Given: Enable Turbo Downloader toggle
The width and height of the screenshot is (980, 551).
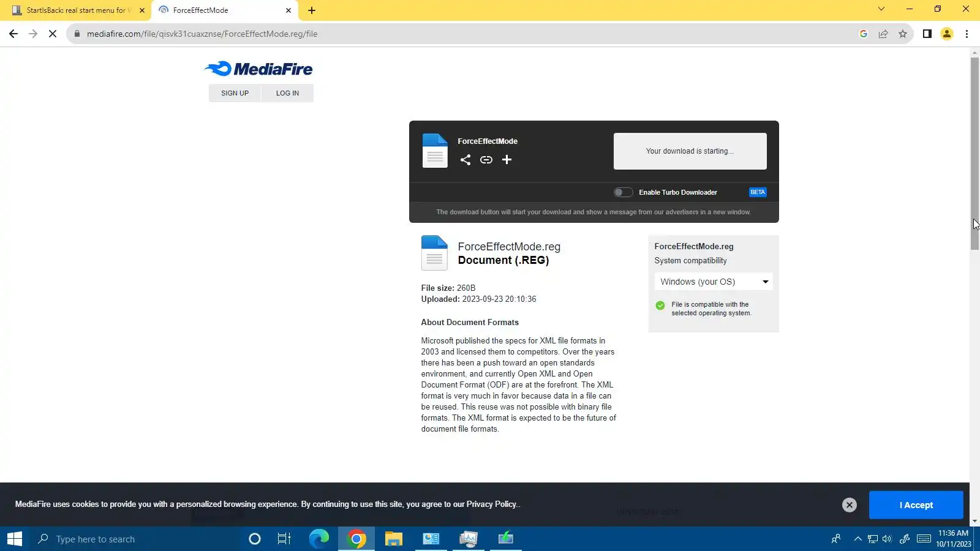Looking at the screenshot, I should (623, 192).
